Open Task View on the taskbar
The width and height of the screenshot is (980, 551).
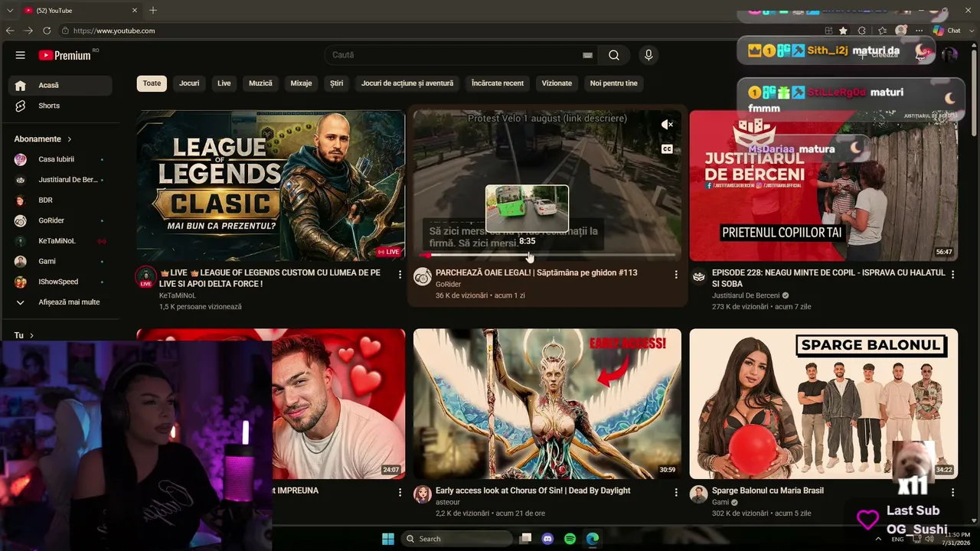(525, 539)
